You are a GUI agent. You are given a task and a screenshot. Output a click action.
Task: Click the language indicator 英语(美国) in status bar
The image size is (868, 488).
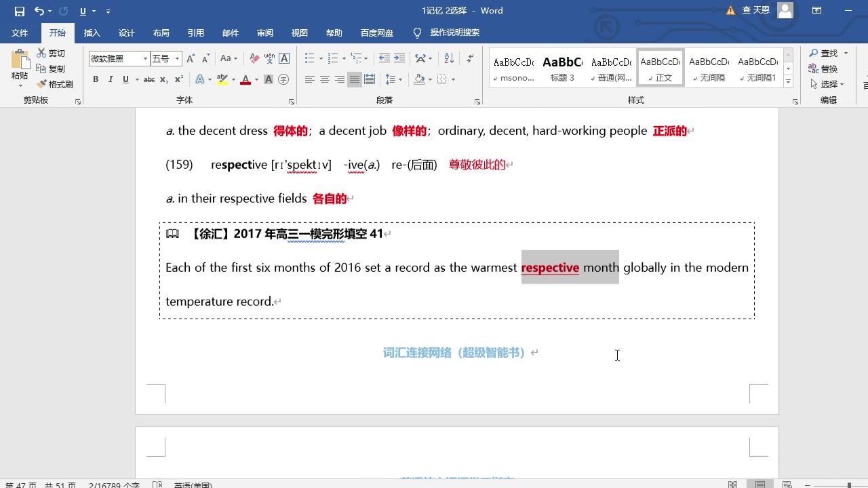[193, 485]
